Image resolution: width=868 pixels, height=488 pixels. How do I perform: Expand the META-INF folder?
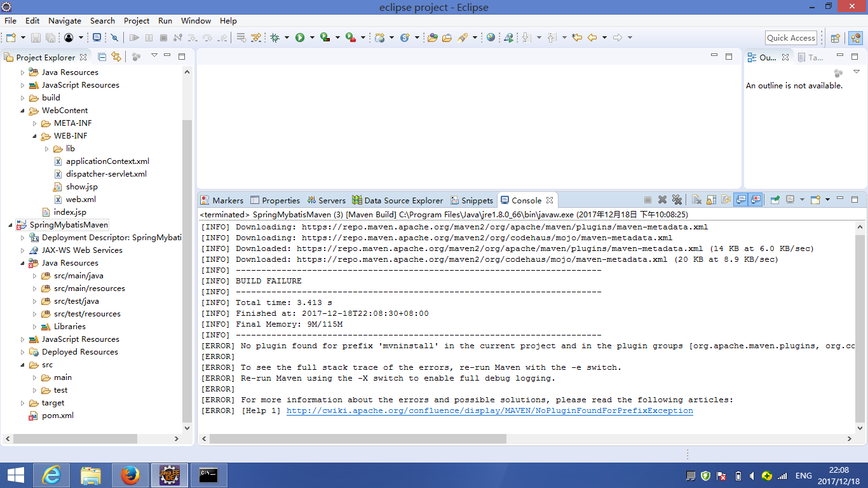(35, 123)
